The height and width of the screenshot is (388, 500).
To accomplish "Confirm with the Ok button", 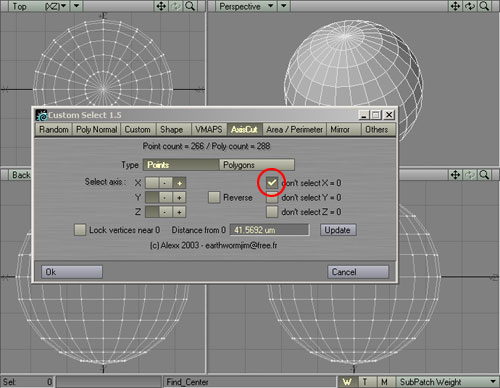I will click(x=72, y=272).
